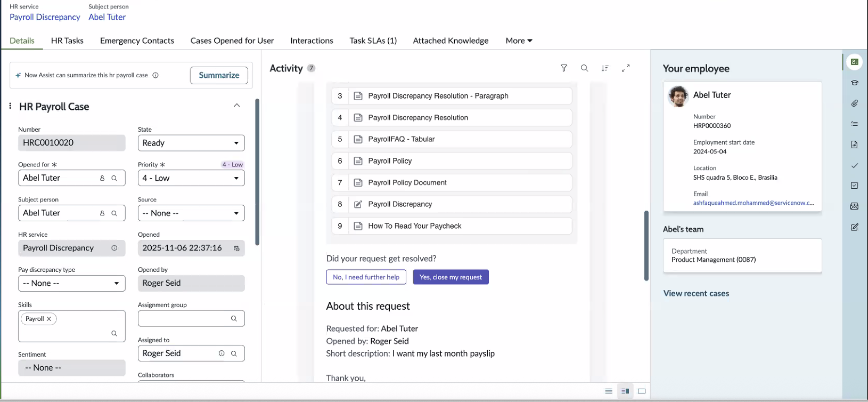
Task: Open calendar icon in Opened date field
Action: pos(236,248)
